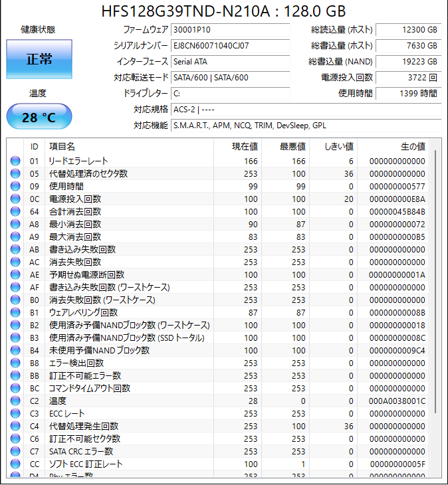Click status orb of row C3 ECC レート
This screenshot has height=485, width=448.
(x=15, y=413)
